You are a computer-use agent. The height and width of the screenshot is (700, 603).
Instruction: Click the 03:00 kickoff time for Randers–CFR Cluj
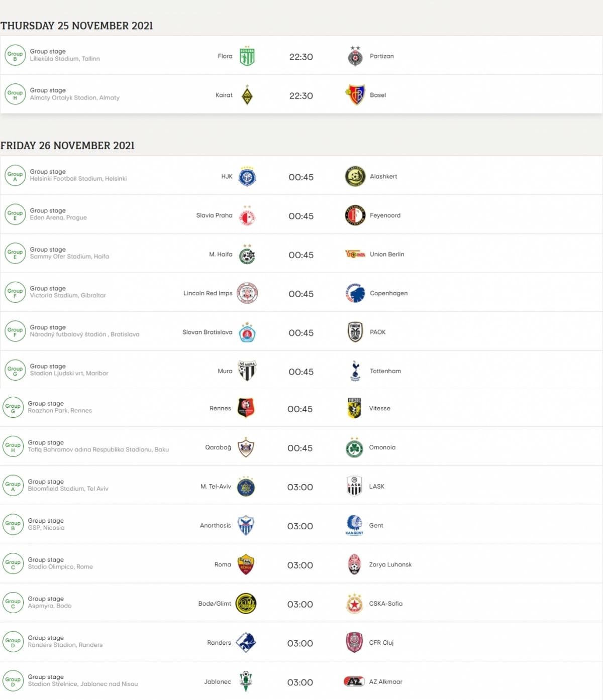[300, 643]
